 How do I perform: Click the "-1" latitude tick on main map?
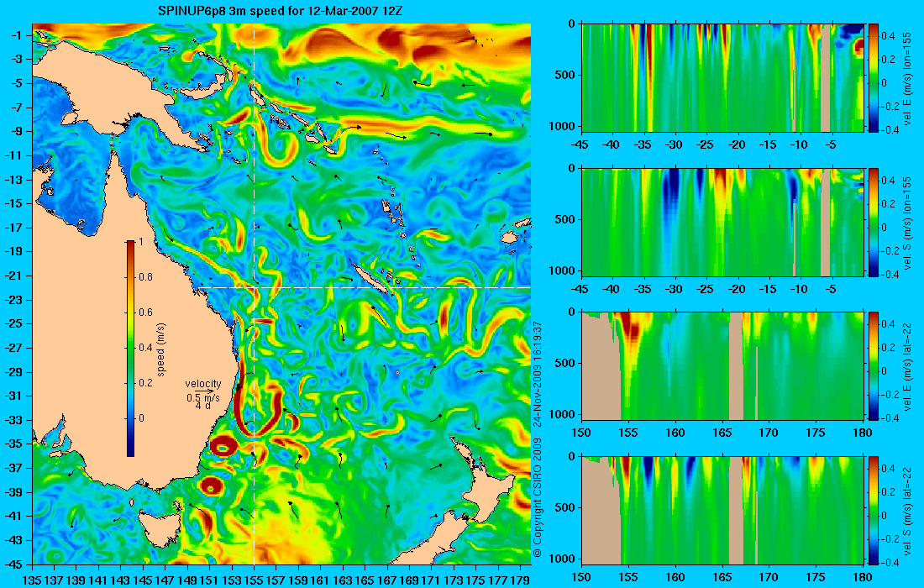pyautogui.click(x=15, y=35)
